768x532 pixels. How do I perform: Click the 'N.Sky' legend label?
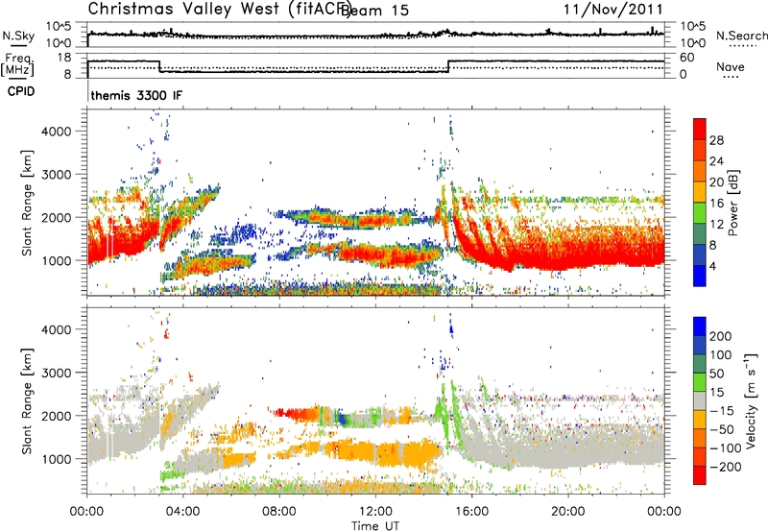click(18, 36)
